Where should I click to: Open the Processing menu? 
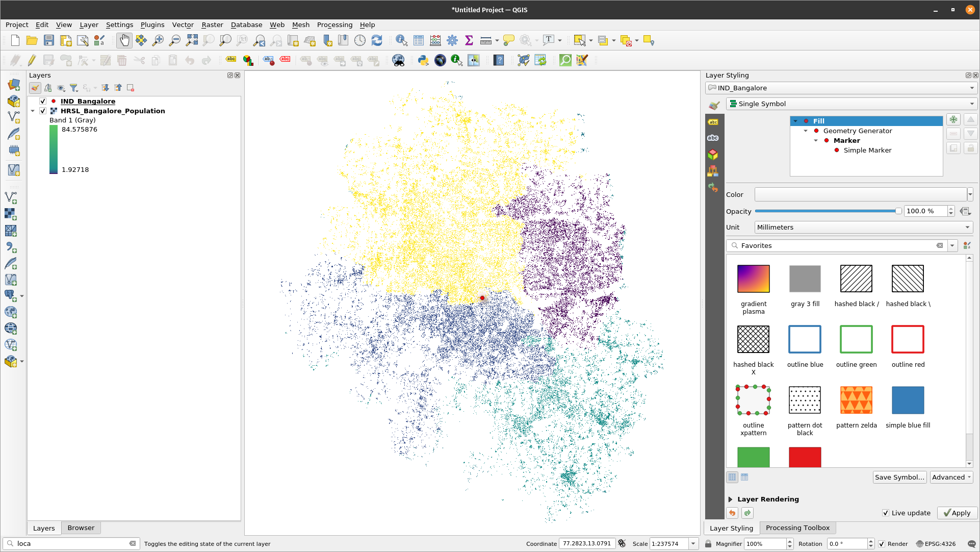click(334, 24)
